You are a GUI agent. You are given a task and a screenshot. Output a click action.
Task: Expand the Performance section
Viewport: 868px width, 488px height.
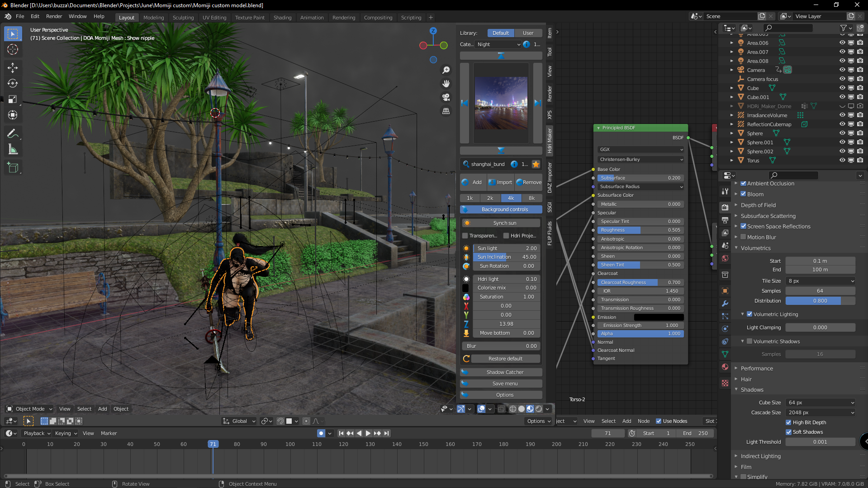tap(757, 368)
